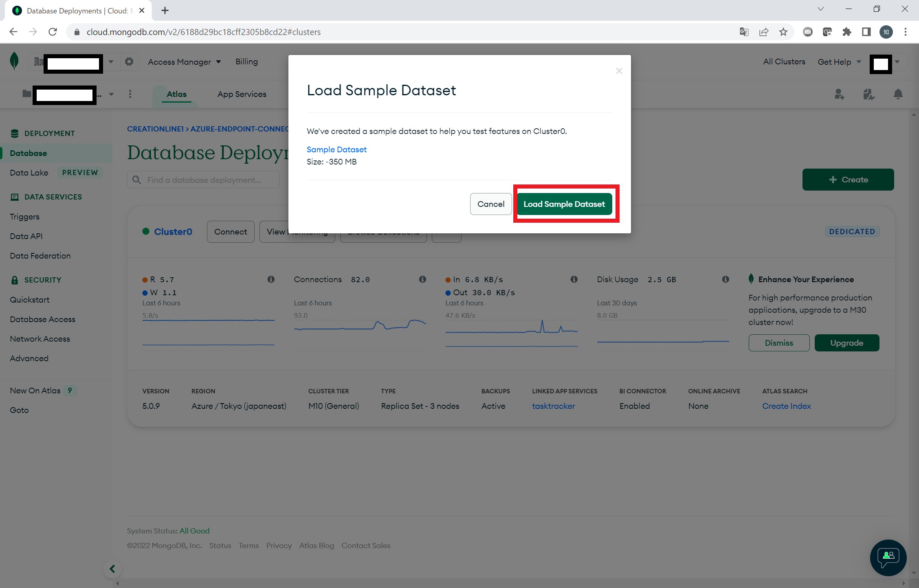Open Data Federation in the sidebar
The image size is (919, 588).
40,256
